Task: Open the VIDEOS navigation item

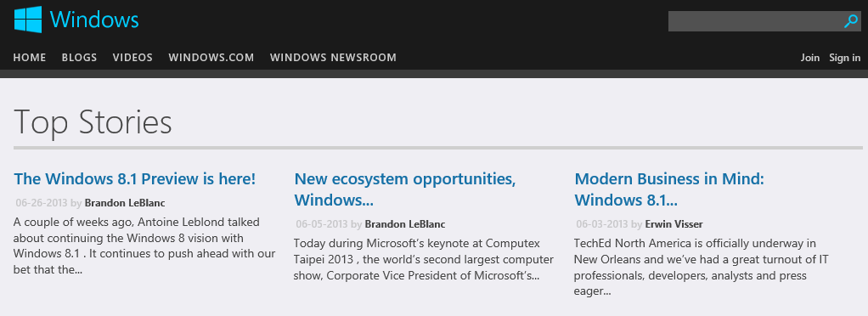Action: pyautogui.click(x=132, y=58)
